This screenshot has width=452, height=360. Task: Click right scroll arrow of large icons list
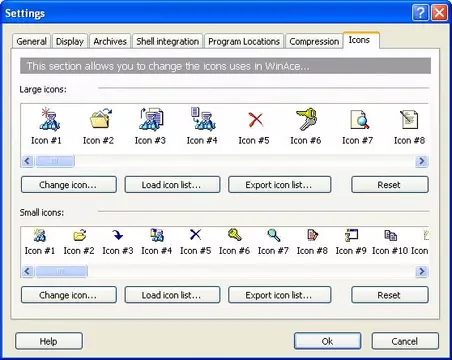coord(422,161)
